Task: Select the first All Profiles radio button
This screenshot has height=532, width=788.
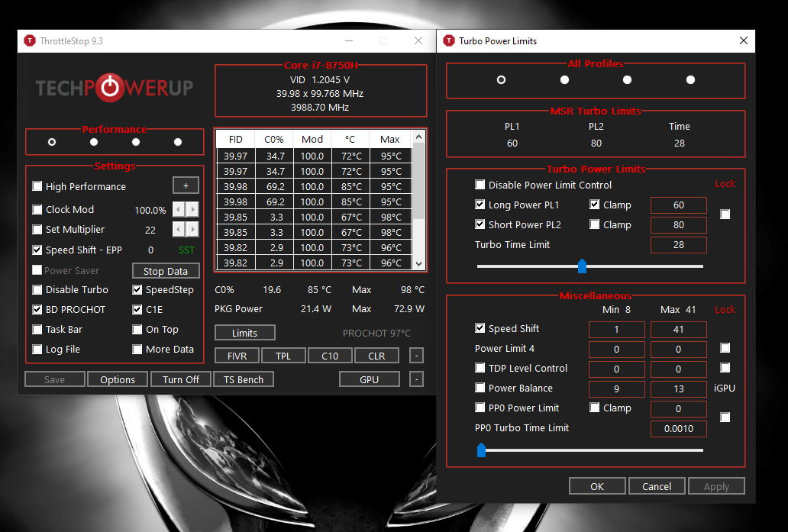Action: (x=501, y=79)
